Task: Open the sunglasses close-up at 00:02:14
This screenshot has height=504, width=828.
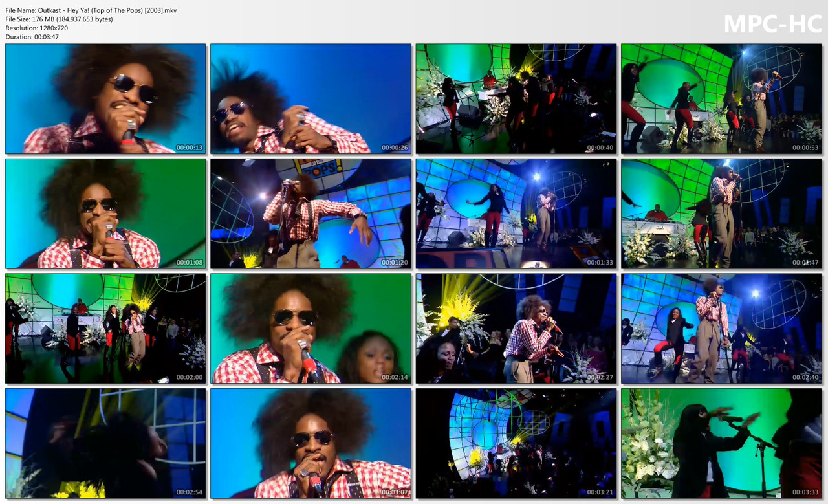Action: click(310, 329)
